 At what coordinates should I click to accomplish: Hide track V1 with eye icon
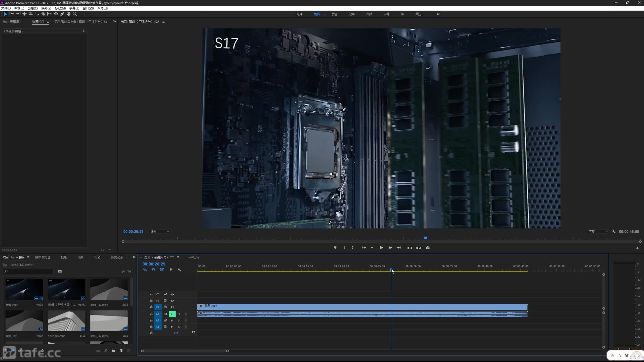coord(172,307)
